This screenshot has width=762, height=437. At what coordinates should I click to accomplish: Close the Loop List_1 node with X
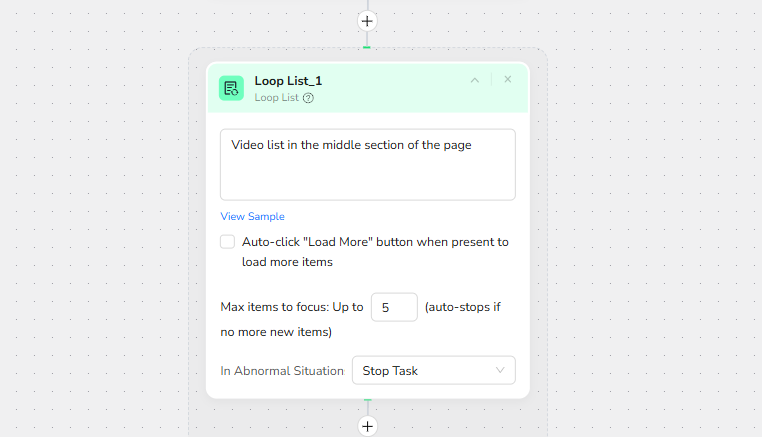[507, 79]
